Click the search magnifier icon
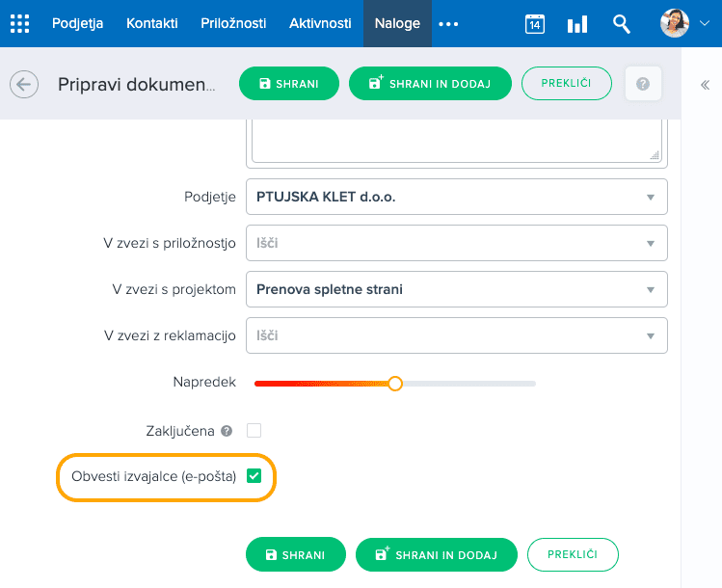This screenshot has height=588, width=722. 622,24
